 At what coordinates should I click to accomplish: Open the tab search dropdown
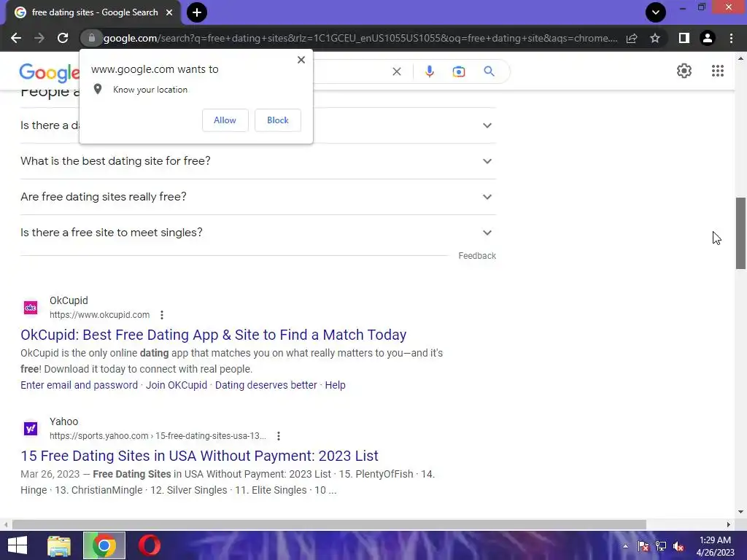pos(656,12)
